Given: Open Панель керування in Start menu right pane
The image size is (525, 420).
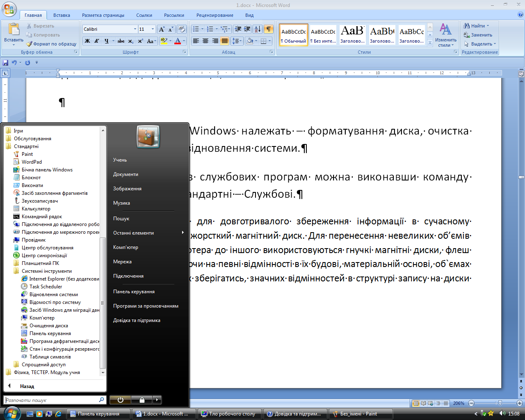Looking at the screenshot, I should 134,292.
